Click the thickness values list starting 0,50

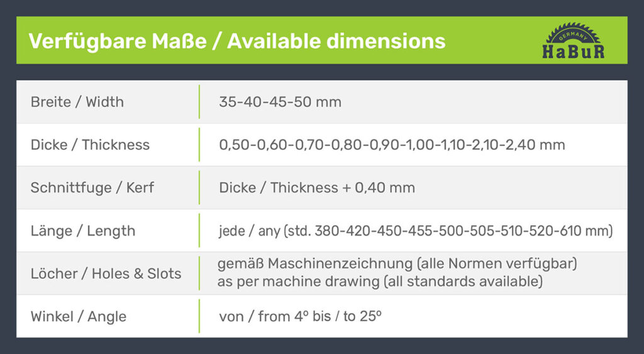[392, 145]
